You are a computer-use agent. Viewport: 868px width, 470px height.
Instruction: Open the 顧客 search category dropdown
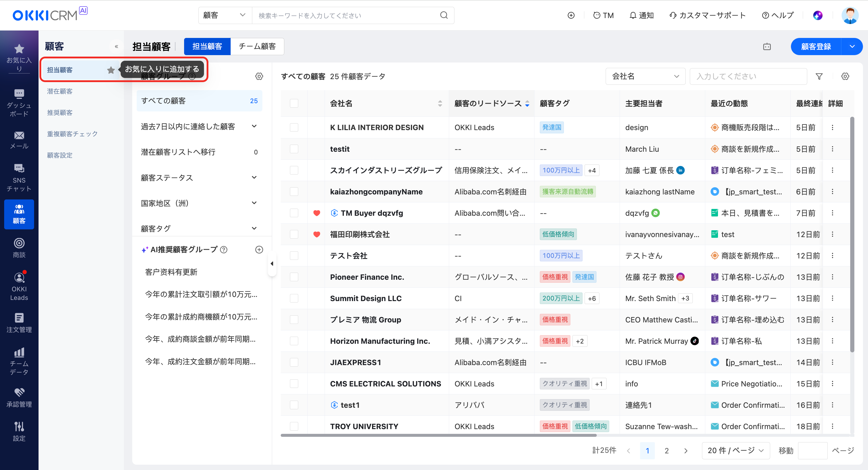[225, 15]
